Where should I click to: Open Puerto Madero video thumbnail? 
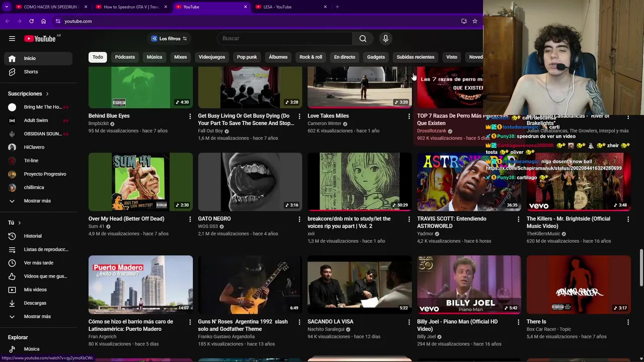click(140, 285)
